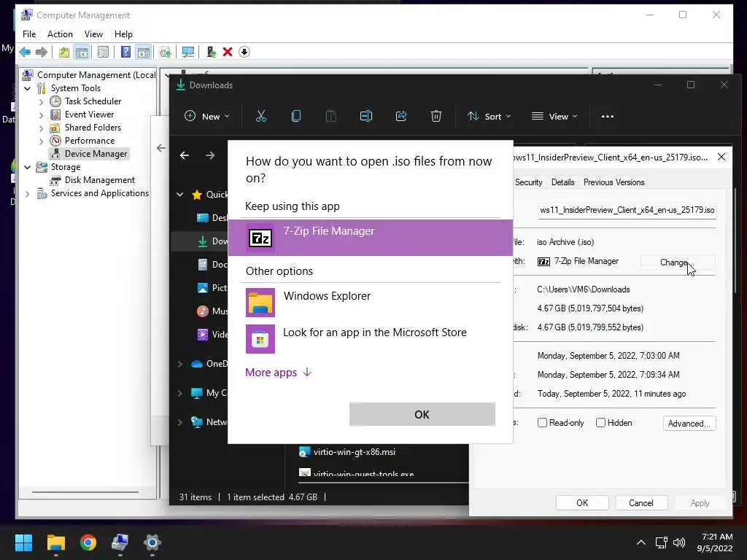The height and width of the screenshot is (560, 747).
Task: Click the Paste clipboard icon in Downloads
Action: pos(330,116)
